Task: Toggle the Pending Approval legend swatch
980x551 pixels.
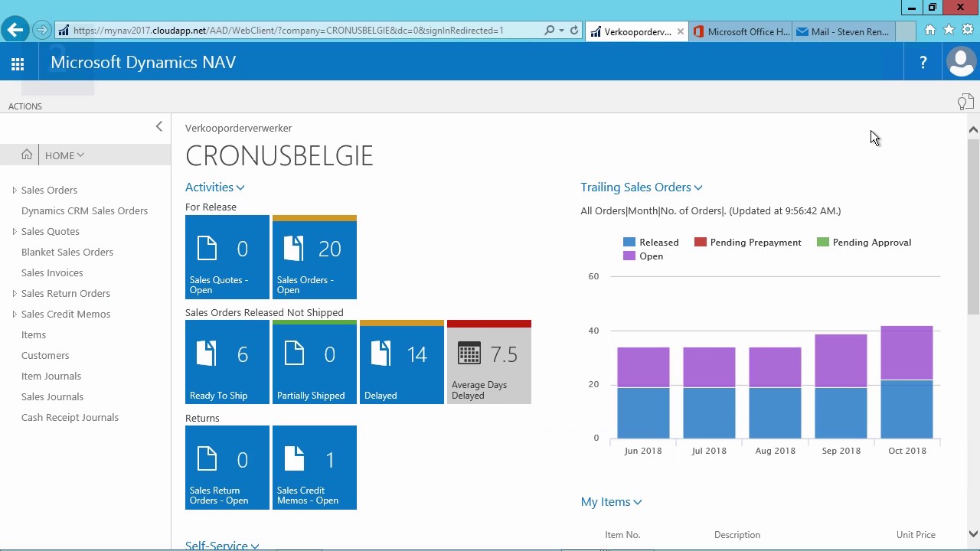Action: [x=823, y=242]
